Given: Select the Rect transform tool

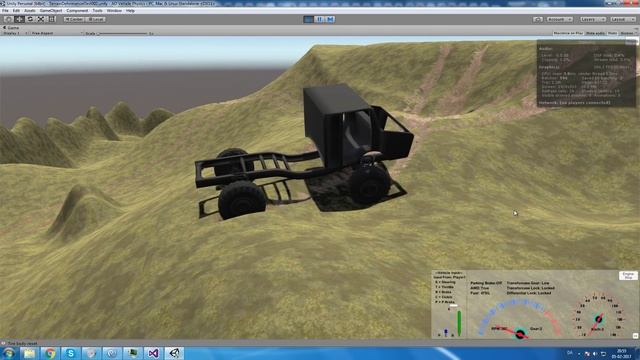Looking at the screenshot, I should pyautogui.click(x=52, y=19).
